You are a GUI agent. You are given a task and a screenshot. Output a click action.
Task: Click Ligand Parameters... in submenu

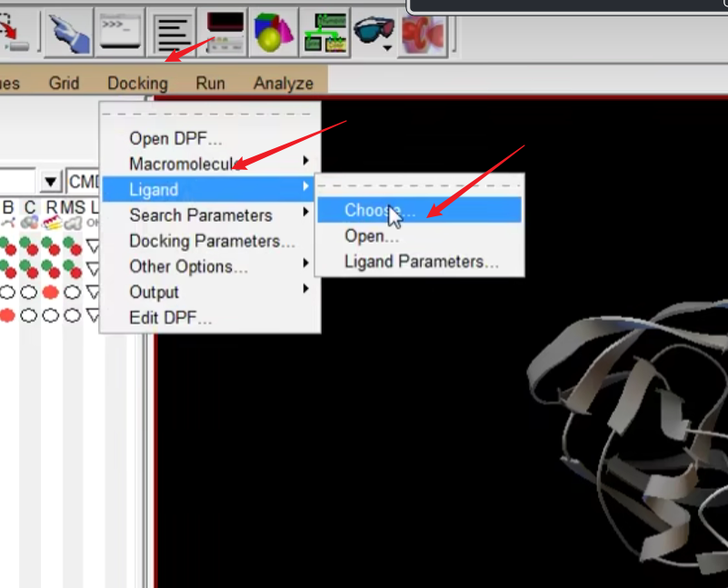tap(421, 261)
